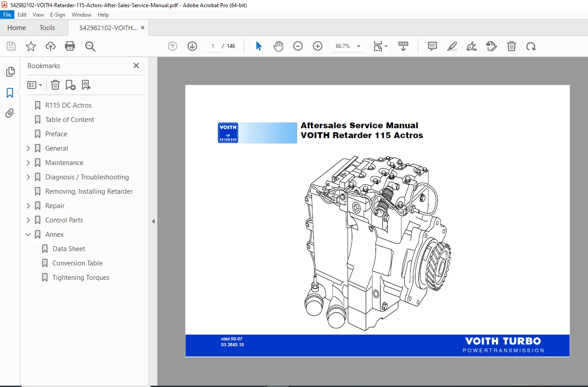
Task: Go to Removing, Installing Retarder bookmark
Action: (89, 191)
